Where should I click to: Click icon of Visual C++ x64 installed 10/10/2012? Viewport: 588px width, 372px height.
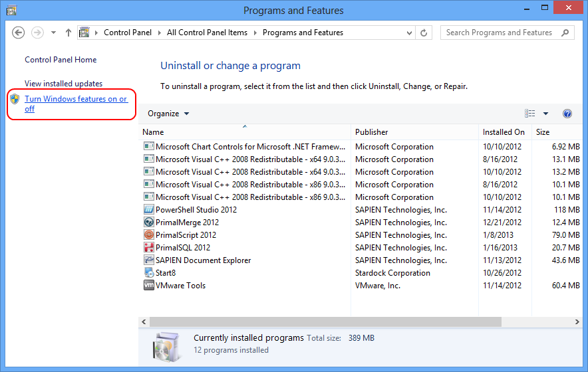pos(149,171)
